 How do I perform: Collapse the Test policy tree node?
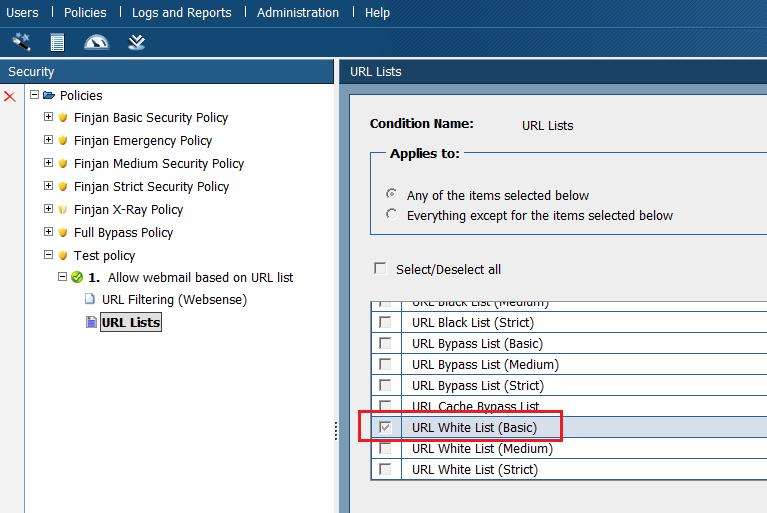(x=48, y=256)
